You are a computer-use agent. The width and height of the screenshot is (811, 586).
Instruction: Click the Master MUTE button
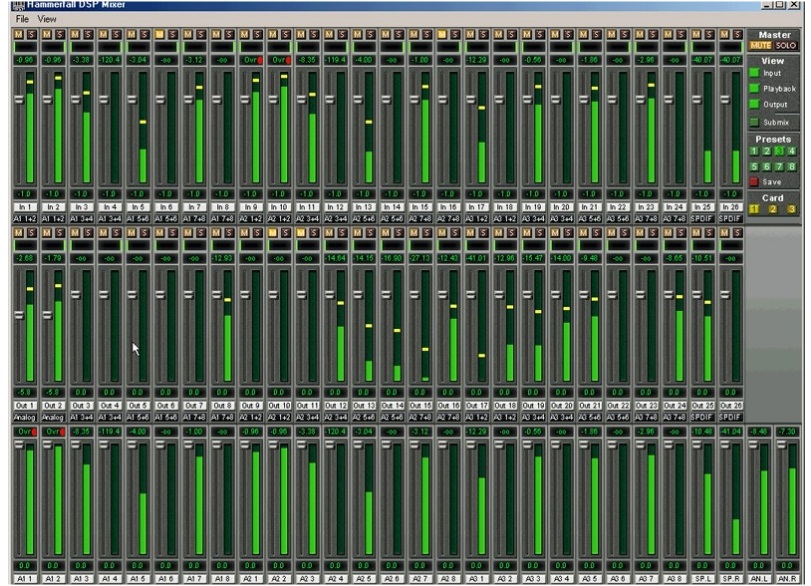click(760, 46)
